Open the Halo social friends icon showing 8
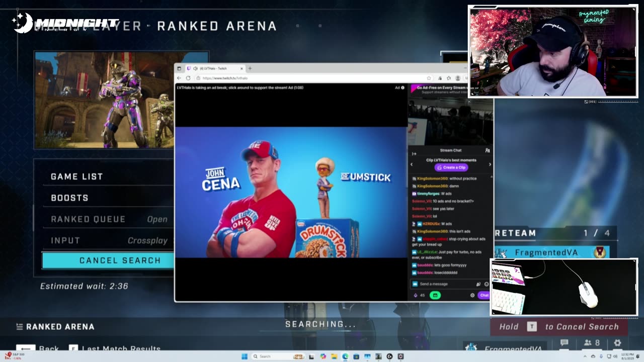The width and height of the screenshot is (644, 362). [x=591, y=343]
